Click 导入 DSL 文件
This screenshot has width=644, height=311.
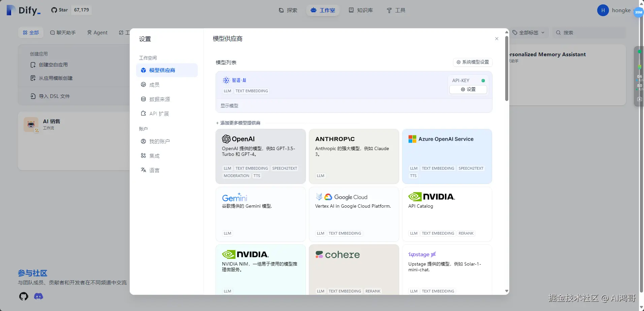[x=54, y=96]
